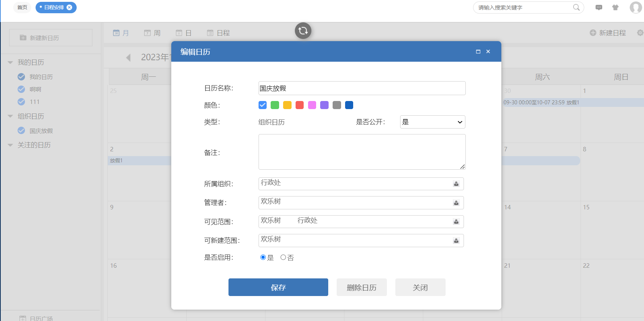Viewport: 644px width, 321px height.
Task: Collapse the 组织日历 group
Action: [10, 116]
